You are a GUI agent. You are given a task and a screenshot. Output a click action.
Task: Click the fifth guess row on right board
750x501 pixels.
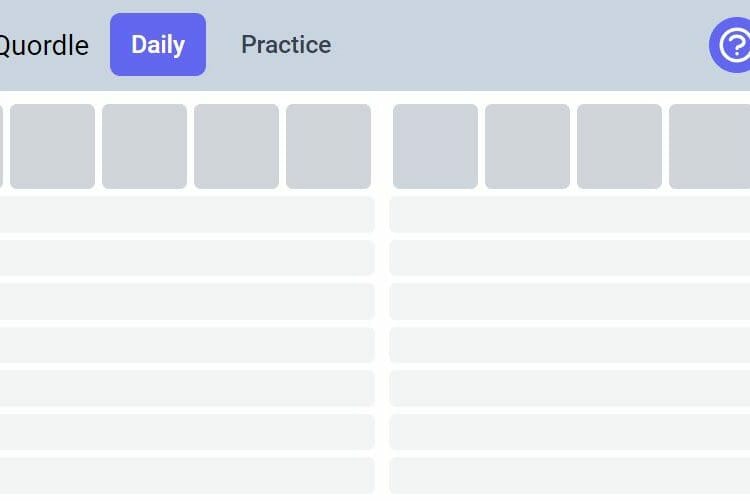570,345
